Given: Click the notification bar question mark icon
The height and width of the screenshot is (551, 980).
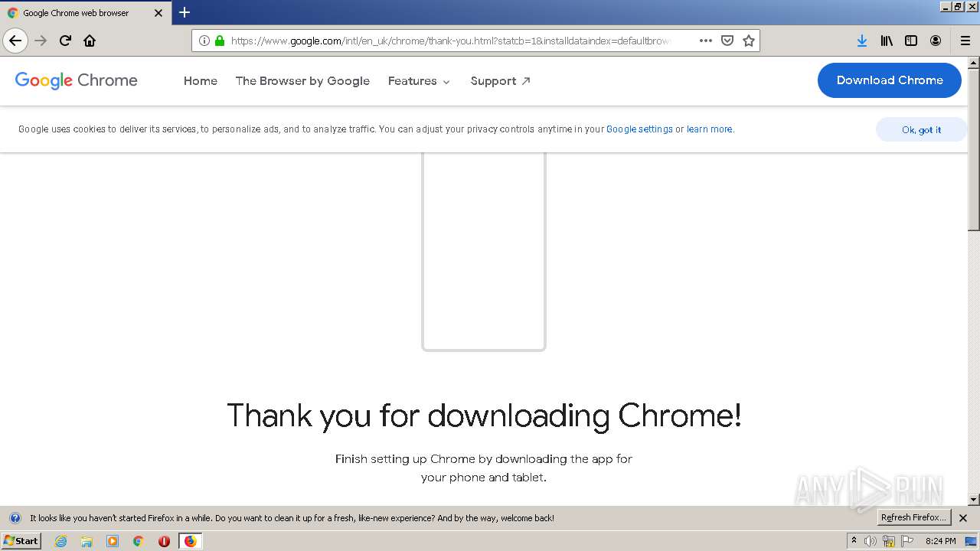Looking at the screenshot, I should pos(15,518).
